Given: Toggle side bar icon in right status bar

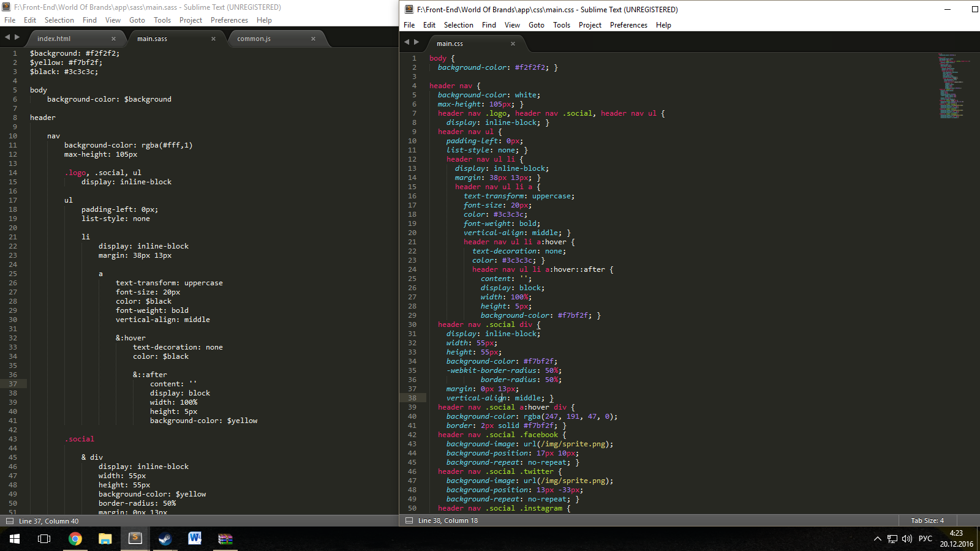Looking at the screenshot, I should 409,520.
